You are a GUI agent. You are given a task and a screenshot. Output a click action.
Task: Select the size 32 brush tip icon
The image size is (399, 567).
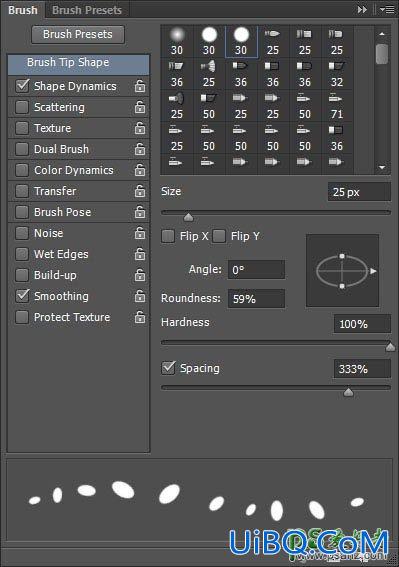tap(337, 74)
